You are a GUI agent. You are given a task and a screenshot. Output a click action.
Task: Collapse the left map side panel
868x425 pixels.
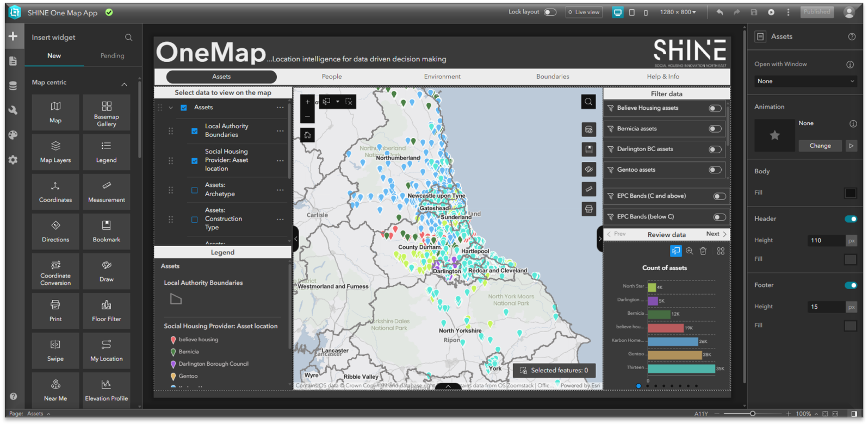(296, 239)
